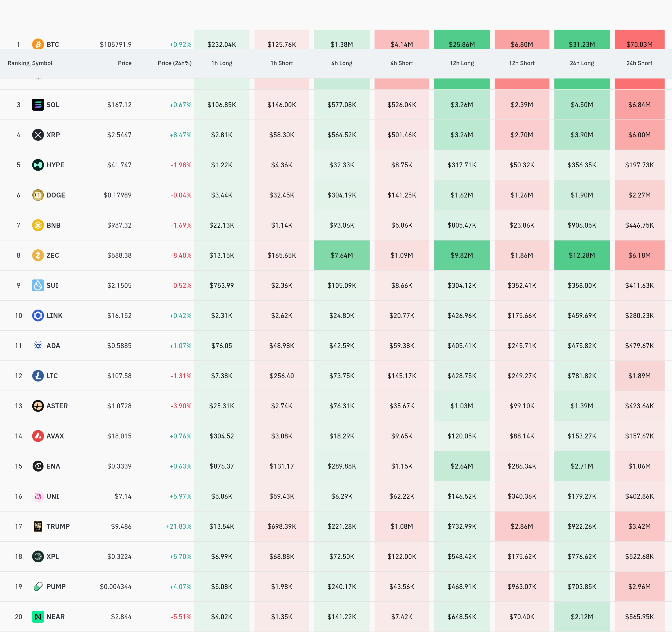Click the HYPE coin icon

point(38,165)
